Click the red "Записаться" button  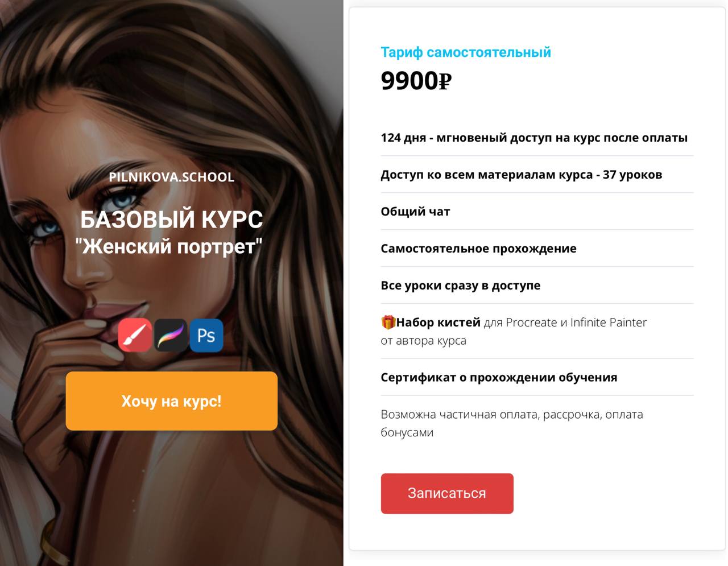coord(447,493)
